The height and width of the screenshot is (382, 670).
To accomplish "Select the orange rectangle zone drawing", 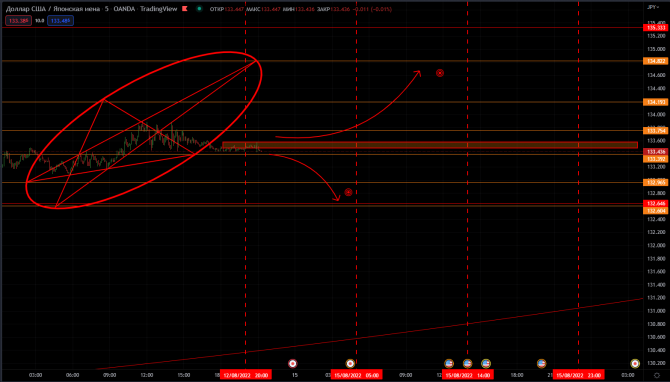I will coord(430,145).
